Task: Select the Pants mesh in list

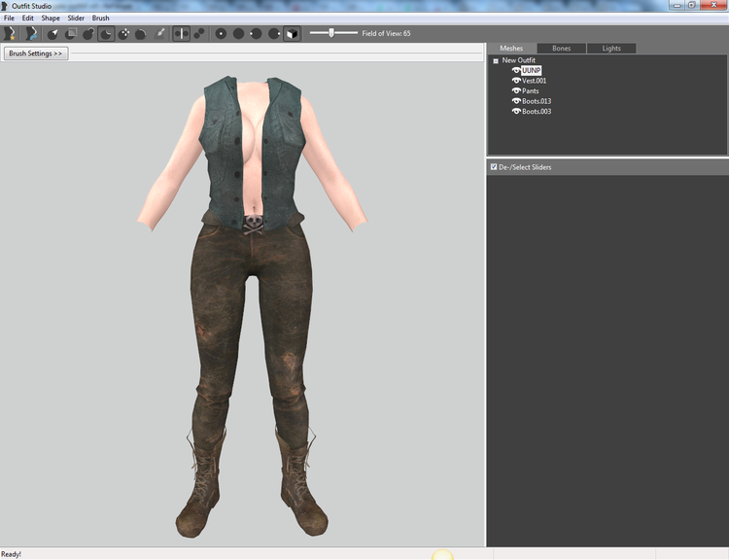Action: click(530, 90)
